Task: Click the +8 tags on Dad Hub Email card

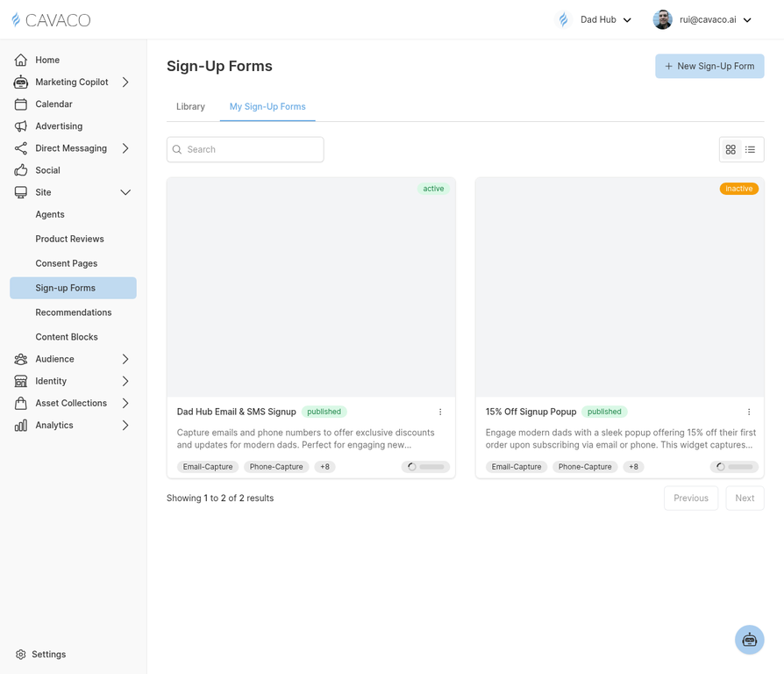Action: click(325, 467)
